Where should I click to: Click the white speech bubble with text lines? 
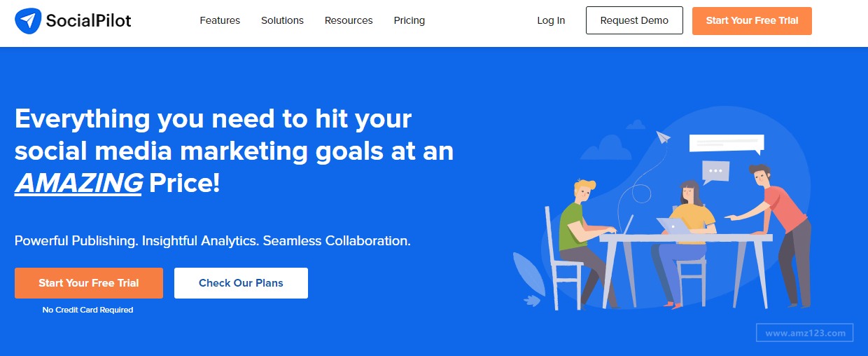[x=726, y=143]
